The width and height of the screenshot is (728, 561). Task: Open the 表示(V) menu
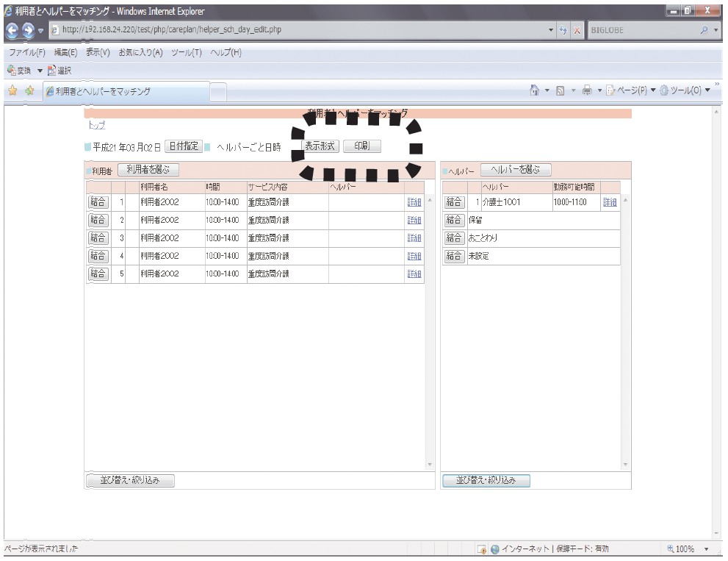pos(98,52)
